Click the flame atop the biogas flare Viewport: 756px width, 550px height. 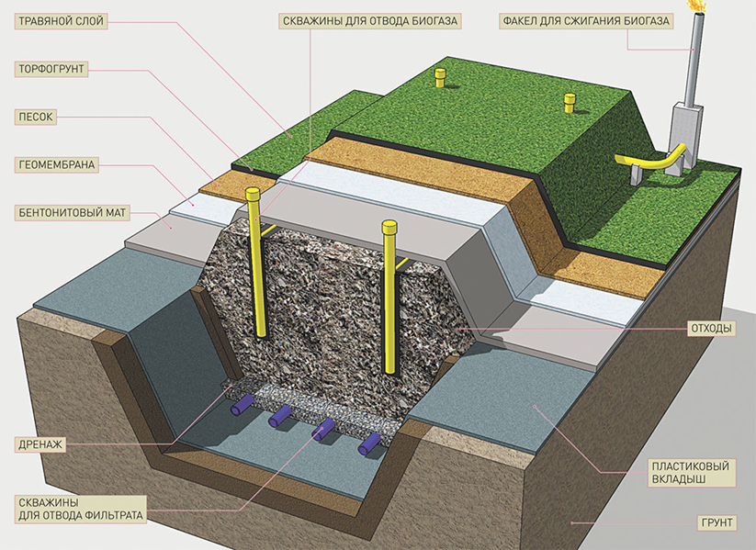click(697, 6)
